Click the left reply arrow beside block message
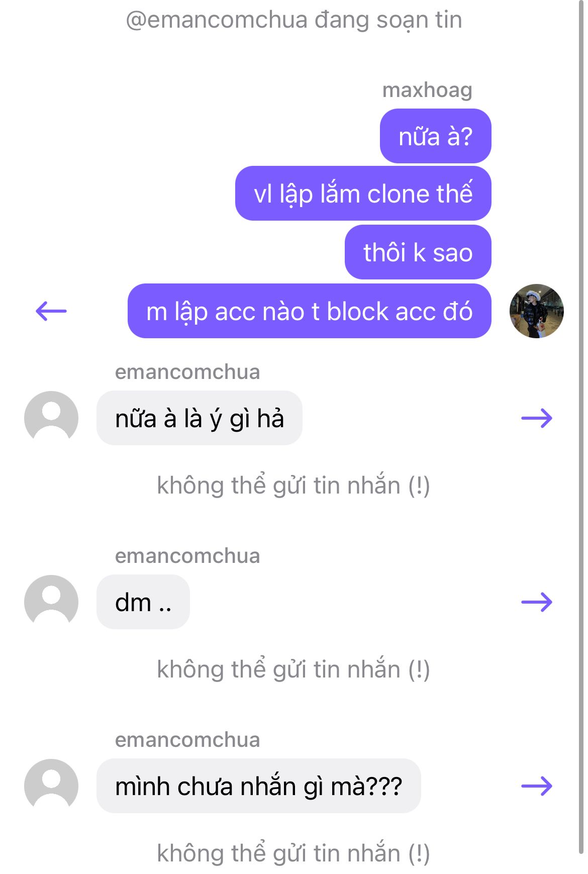The image size is (588, 874). pos(51,311)
